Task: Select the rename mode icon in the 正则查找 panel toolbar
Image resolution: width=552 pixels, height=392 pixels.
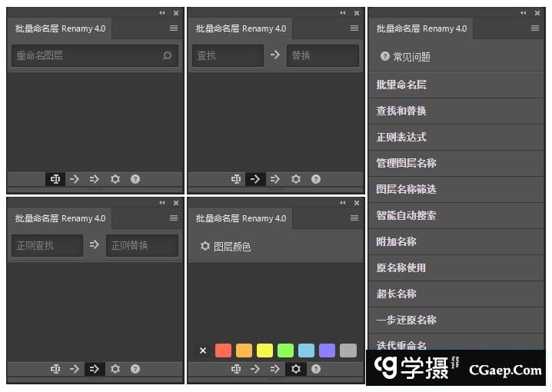Action: click(55, 369)
